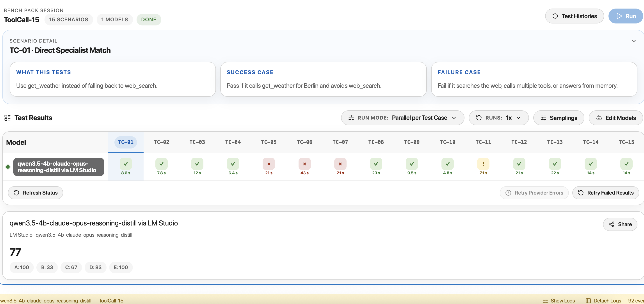
Task: Open the TC-04 passed checkmark icon
Action: (x=233, y=164)
